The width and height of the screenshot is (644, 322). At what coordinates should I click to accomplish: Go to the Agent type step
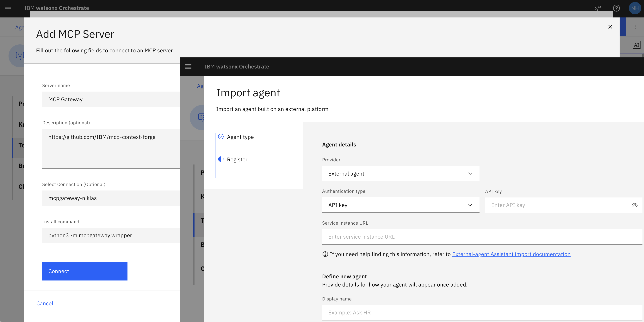pyautogui.click(x=240, y=137)
